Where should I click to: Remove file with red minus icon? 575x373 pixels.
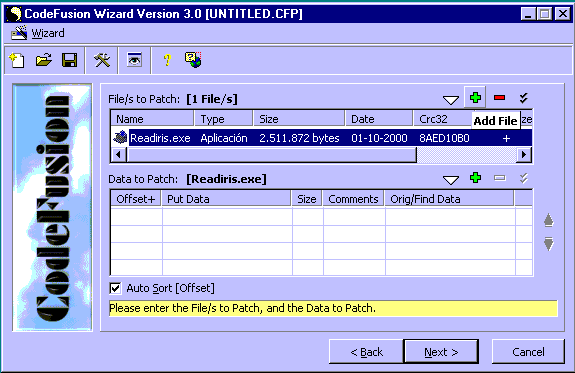point(499,98)
